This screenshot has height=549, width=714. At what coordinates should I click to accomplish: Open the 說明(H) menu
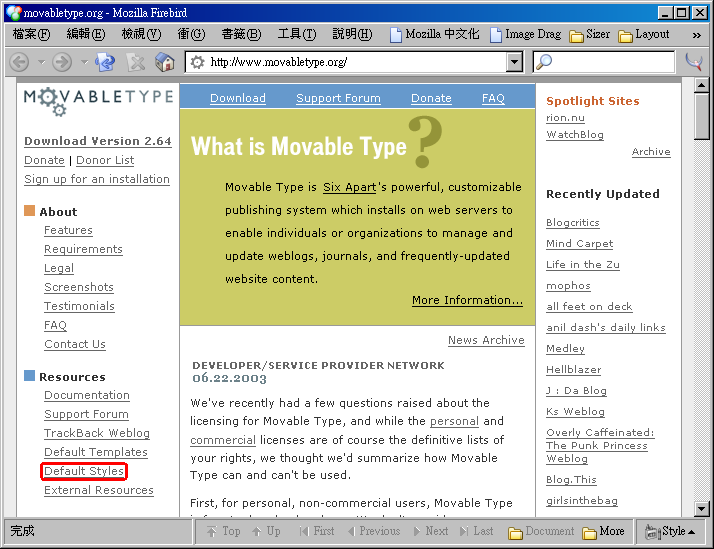[x=352, y=35]
